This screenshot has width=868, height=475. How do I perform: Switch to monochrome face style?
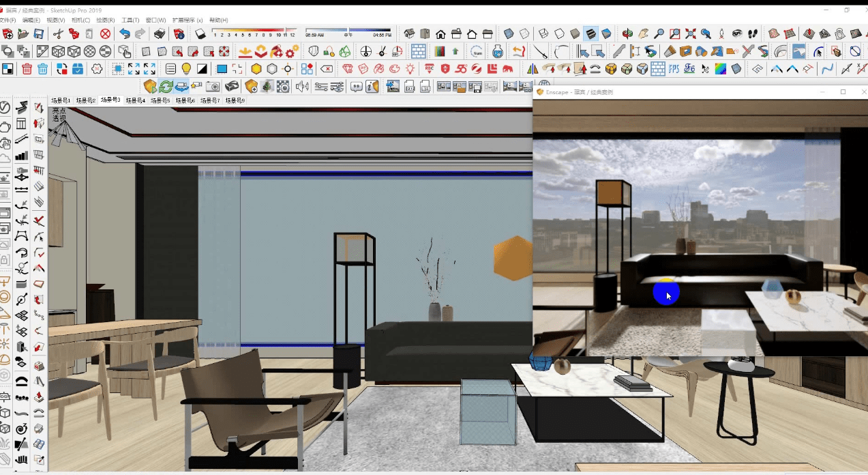[606, 33]
